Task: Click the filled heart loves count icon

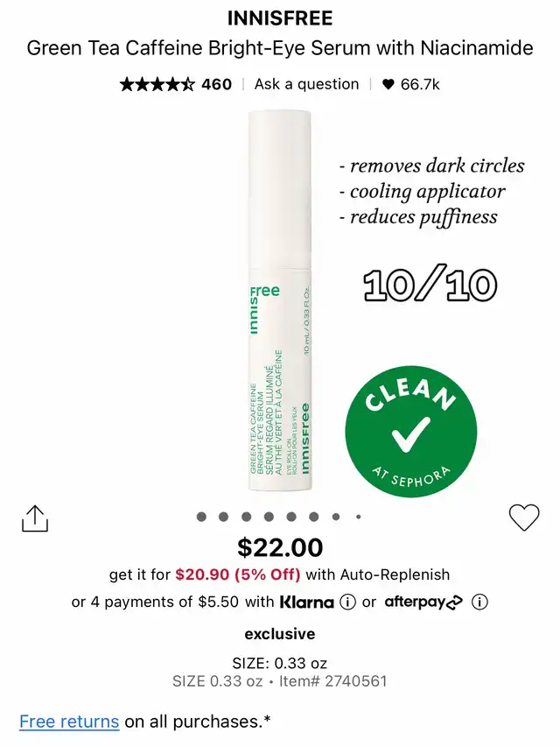Action: pyautogui.click(x=388, y=84)
